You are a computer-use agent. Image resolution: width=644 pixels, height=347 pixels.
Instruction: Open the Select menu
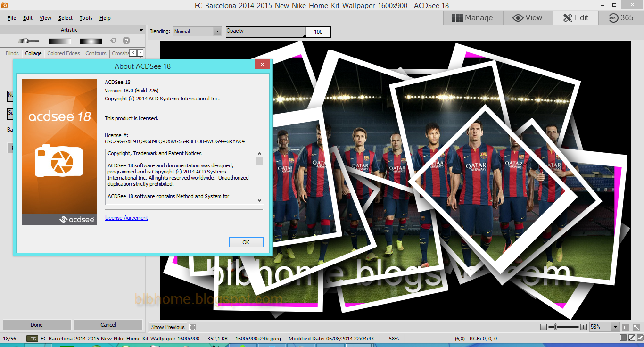pyautogui.click(x=66, y=18)
